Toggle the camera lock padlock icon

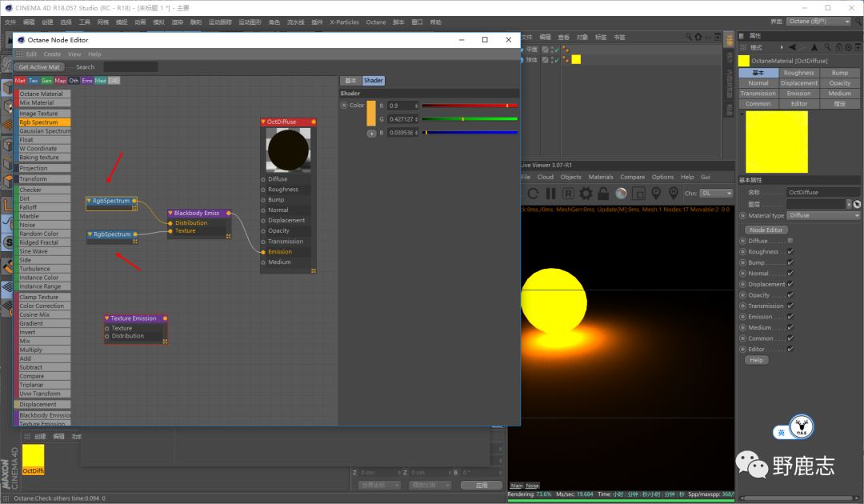coord(603,194)
